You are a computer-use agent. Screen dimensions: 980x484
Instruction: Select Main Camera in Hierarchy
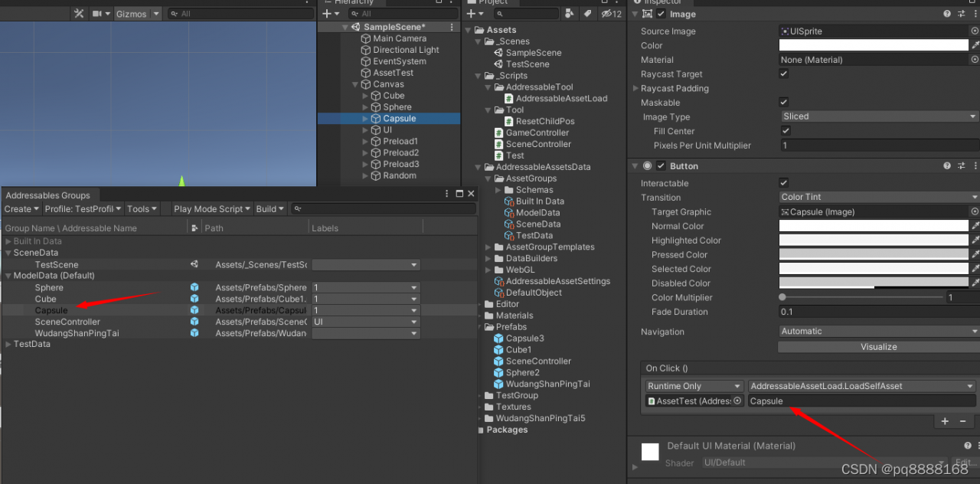pyautogui.click(x=400, y=38)
